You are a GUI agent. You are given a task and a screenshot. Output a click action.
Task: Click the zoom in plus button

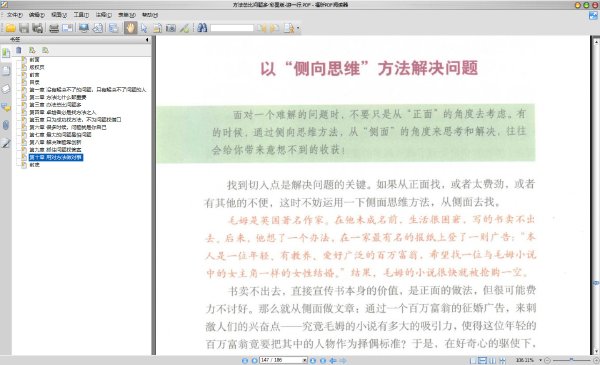click(596, 360)
